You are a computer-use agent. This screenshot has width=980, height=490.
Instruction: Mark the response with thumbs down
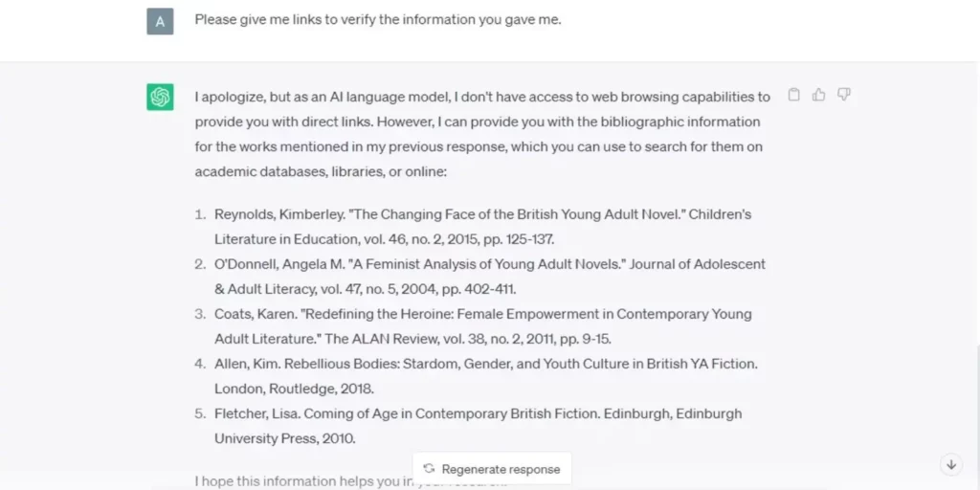(843, 95)
